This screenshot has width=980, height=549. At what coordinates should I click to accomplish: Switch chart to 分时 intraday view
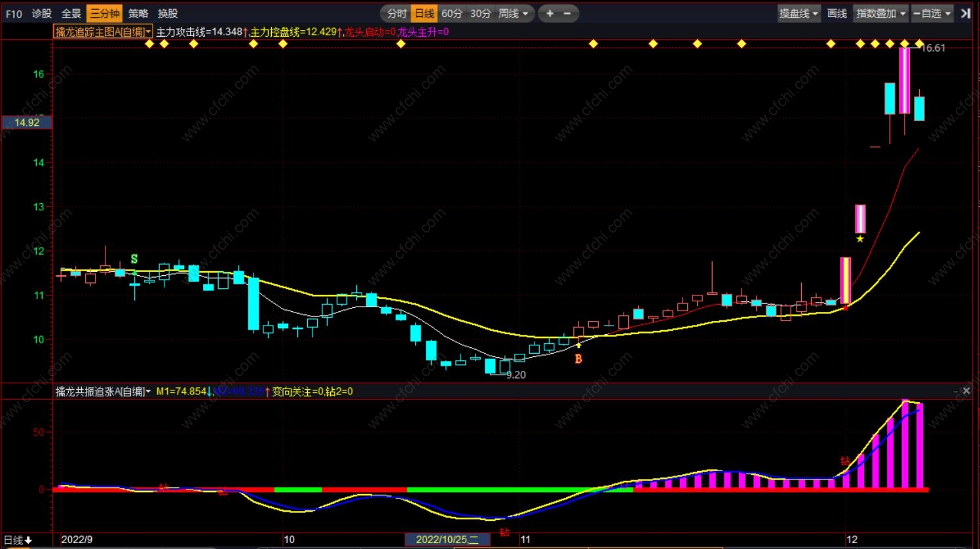point(396,13)
